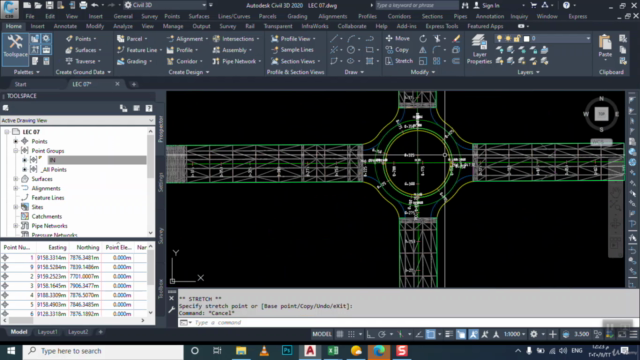Close the command line with X icon
This screenshot has height=360, width=640.
171,298
